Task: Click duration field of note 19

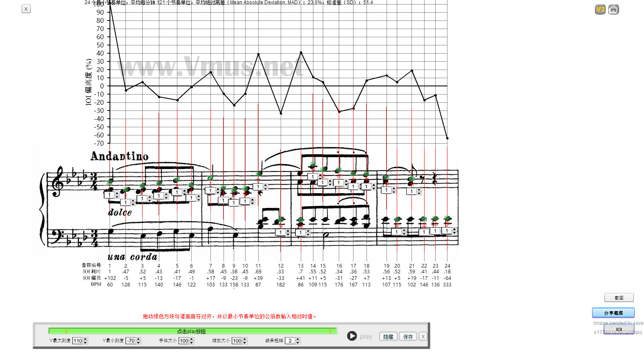Action: [x=386, y=190]
